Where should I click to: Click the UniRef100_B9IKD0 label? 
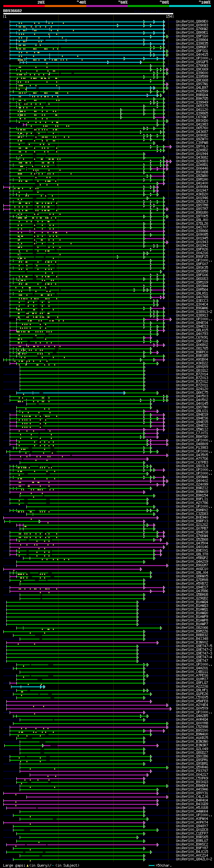[192, 121]
